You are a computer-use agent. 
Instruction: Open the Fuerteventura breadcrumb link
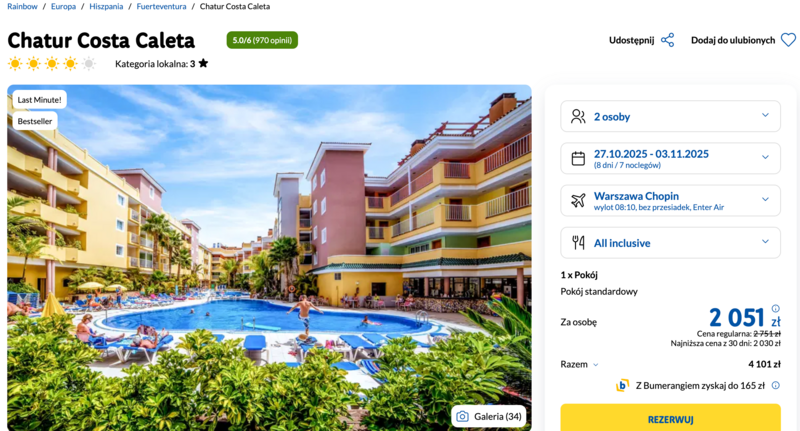click(161, 7)
